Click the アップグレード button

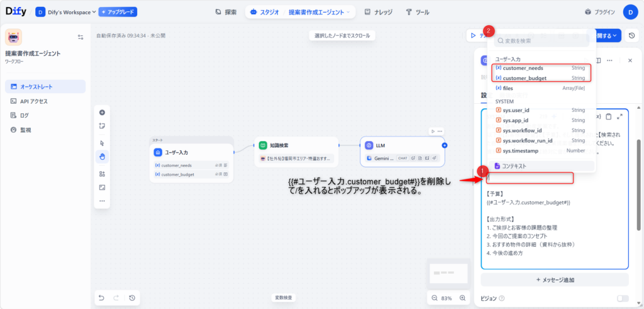118,12
